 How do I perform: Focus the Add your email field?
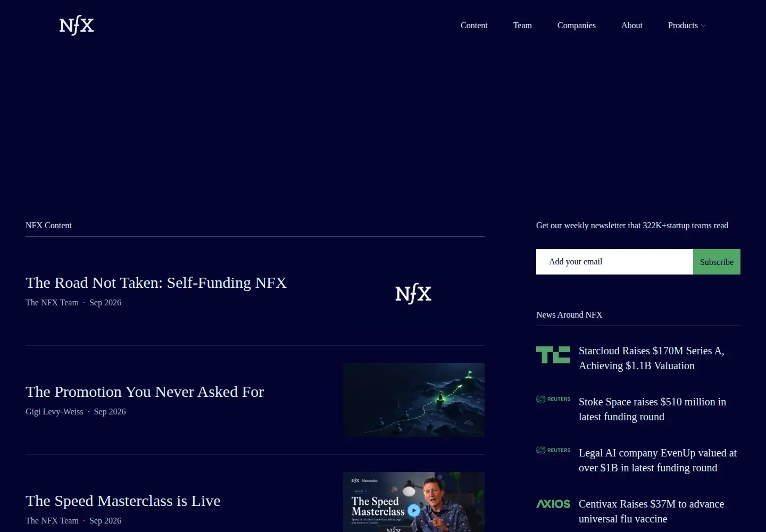614,262
